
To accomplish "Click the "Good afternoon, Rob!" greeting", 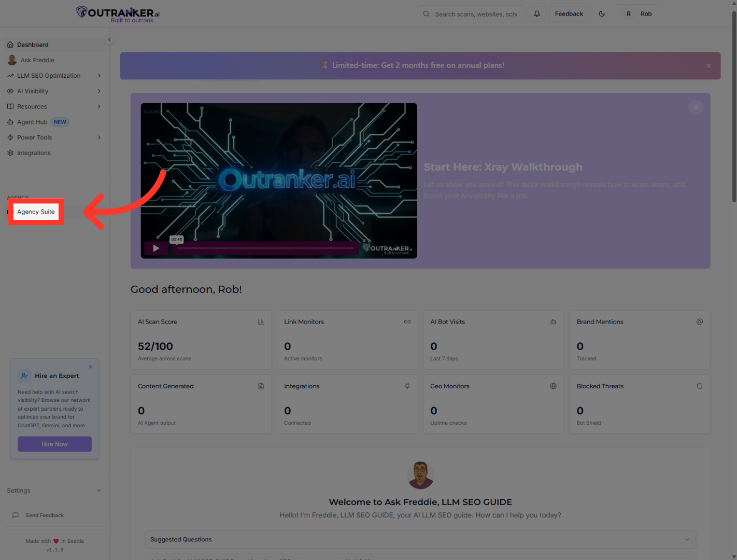I will tap(186, 289).
